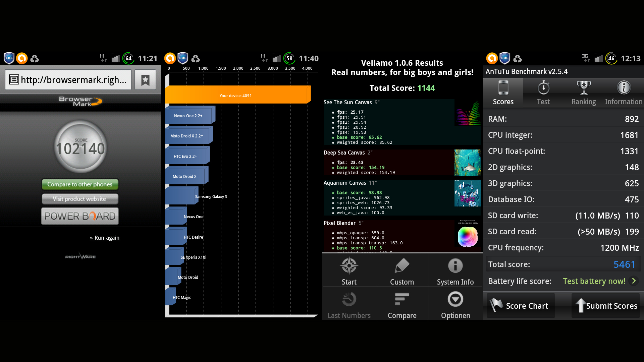Tap 3G network icon in AnTuTu status bar
Screen dimensions: 644x362
coord(586,58)
